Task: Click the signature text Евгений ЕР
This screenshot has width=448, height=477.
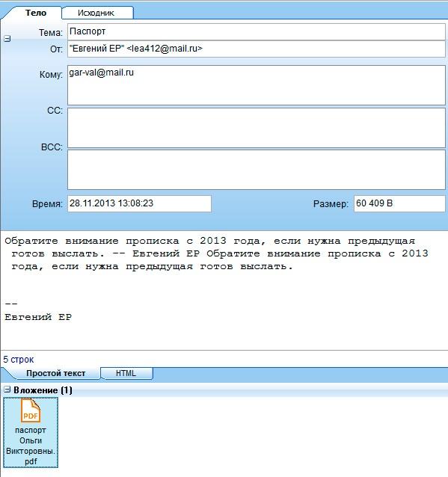Action: click(38, 317)
